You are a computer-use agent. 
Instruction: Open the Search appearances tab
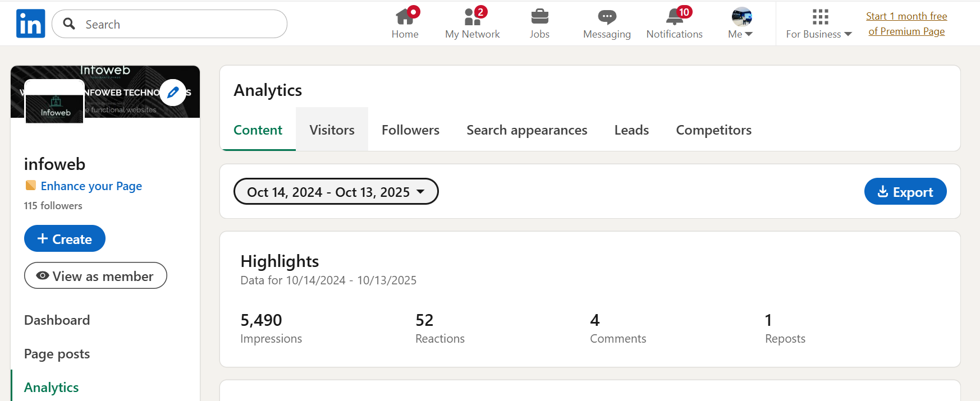[526, 130]
